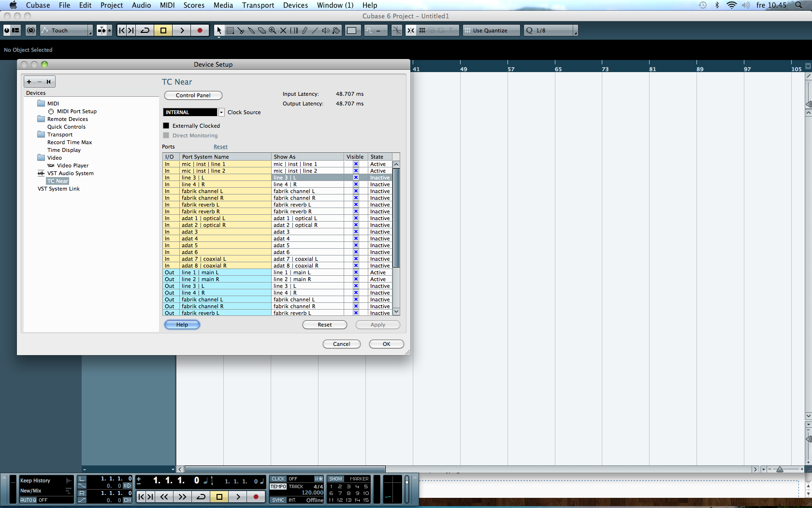Select MIDI Port Setup in Devices

tap(76, 111)
